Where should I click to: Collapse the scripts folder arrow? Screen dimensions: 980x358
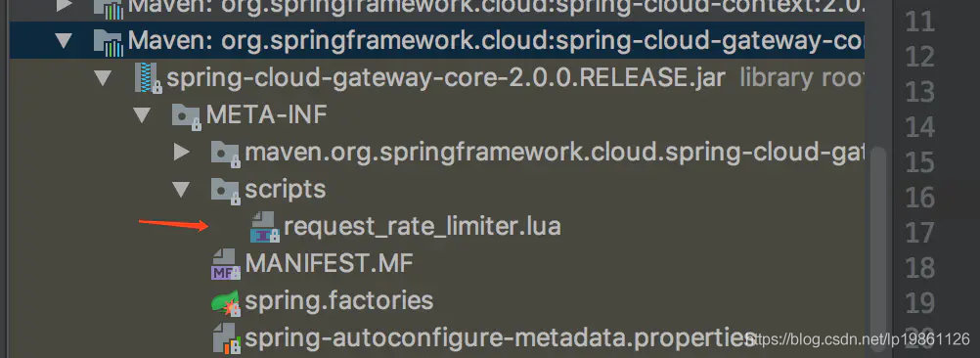[181, 190]
